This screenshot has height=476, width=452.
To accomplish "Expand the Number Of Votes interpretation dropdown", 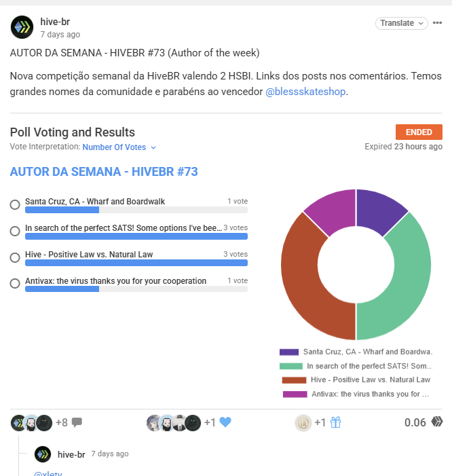I will point(119,147).
